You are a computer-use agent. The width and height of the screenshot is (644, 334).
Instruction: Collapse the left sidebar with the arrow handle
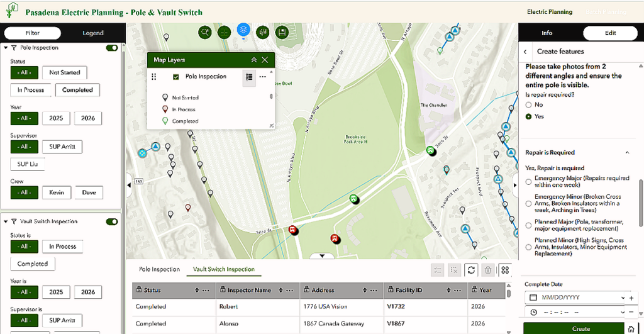coord(128,185)
